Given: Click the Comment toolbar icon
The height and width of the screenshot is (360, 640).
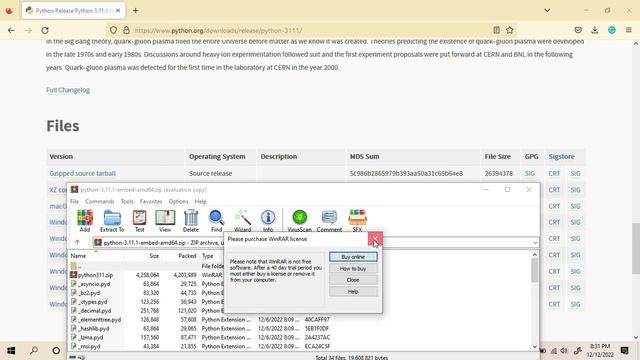Looking at the screenshot, I should pos(329,221).
